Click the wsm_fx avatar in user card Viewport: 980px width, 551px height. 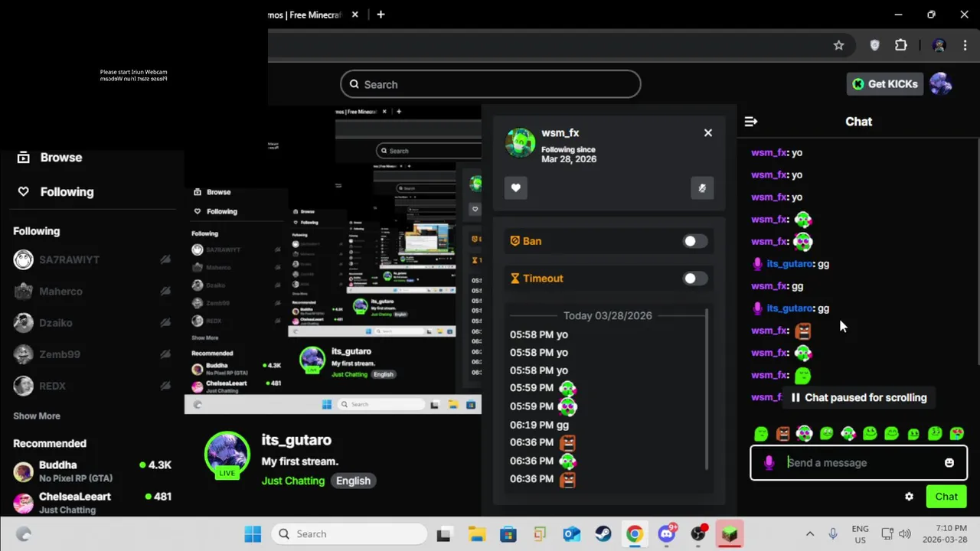click(520, 142)
